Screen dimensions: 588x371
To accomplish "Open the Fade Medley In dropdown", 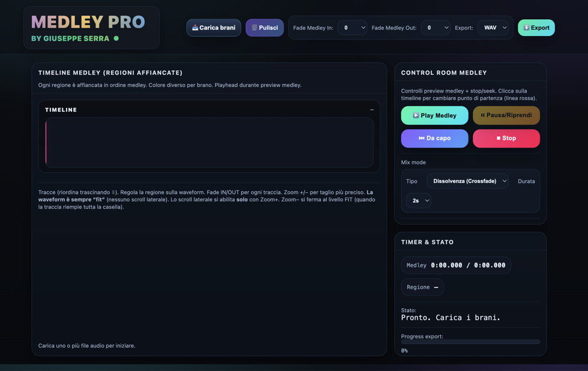I will (x=352, y=28).
